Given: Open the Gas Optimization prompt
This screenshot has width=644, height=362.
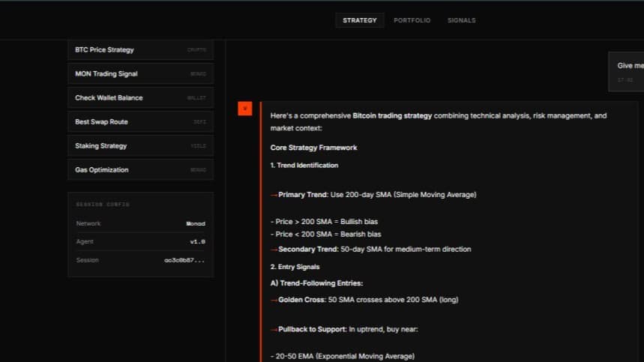Looking at the screenshot, I should (x=101, y=169).
